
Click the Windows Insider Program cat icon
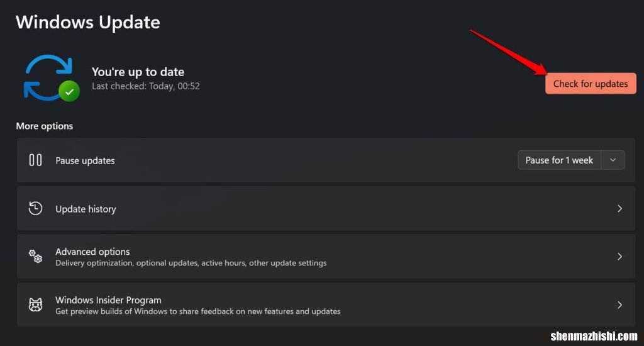(36, 305)
